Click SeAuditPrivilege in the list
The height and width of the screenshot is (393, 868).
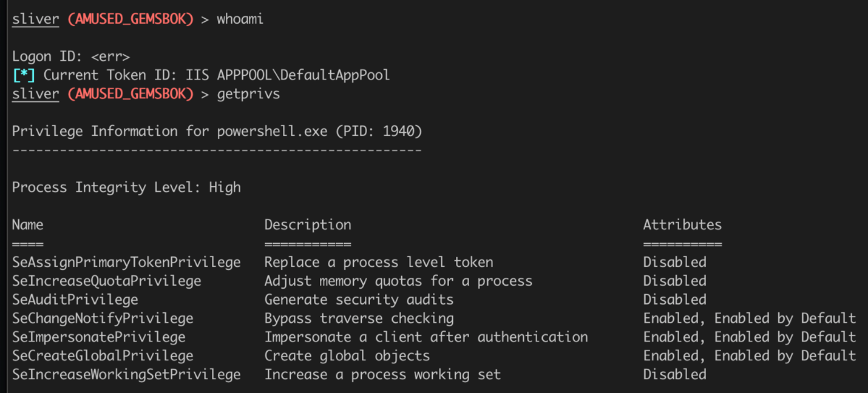click(75, 300)
